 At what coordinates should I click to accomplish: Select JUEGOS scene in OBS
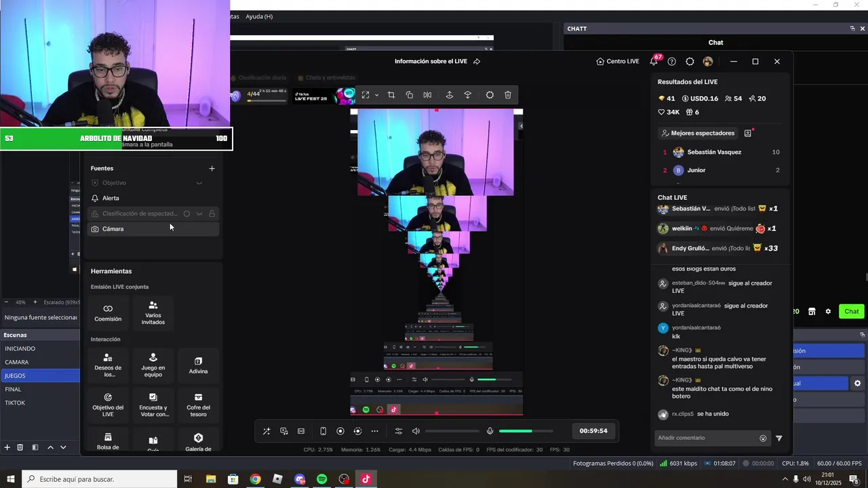click(x=40, y=375)
